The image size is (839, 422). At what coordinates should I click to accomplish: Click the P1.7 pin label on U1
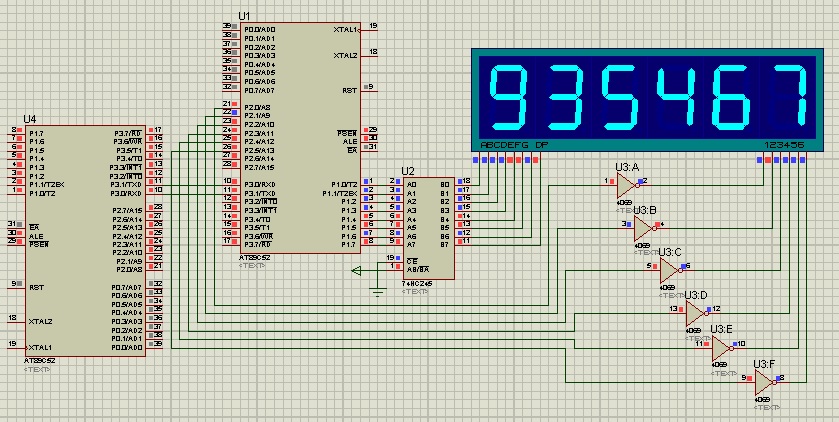tap(348, 244)
